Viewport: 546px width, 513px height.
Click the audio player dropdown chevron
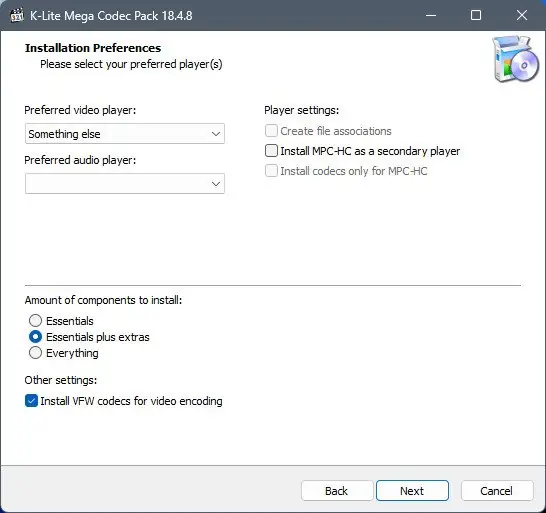(216, 184)
